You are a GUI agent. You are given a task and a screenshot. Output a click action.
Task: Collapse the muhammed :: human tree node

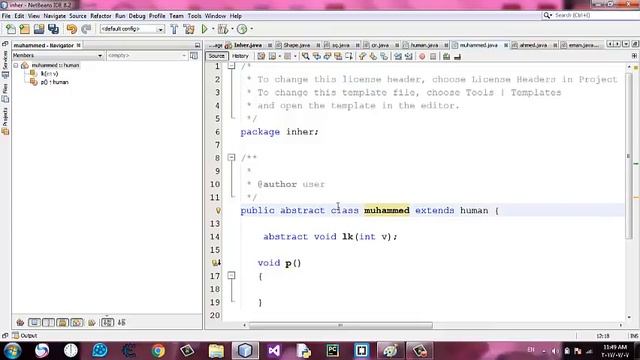16,65
